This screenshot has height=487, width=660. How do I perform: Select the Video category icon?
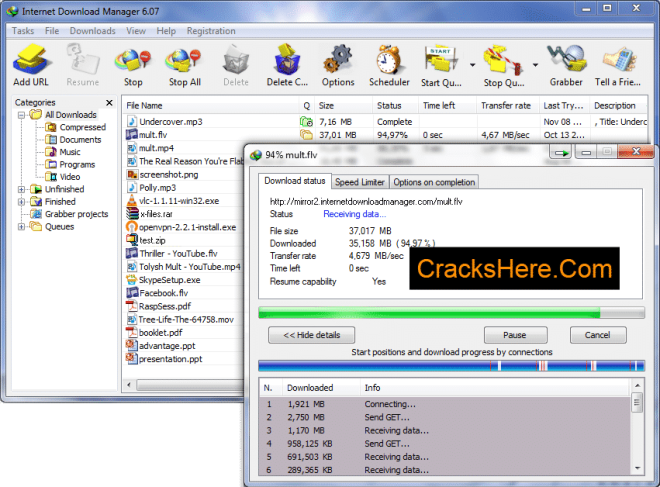point(51,177)
